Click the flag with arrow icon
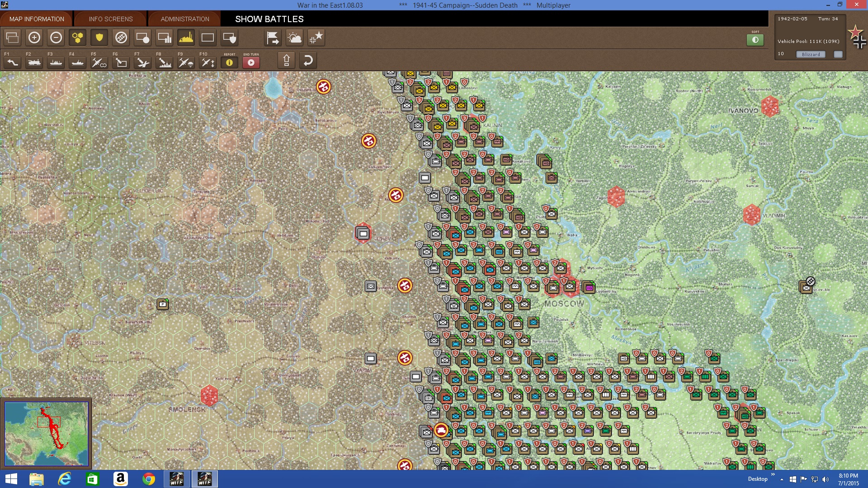The width and height of the screenshot is (868, 488). pyautogui.click(x=273, y=38)
